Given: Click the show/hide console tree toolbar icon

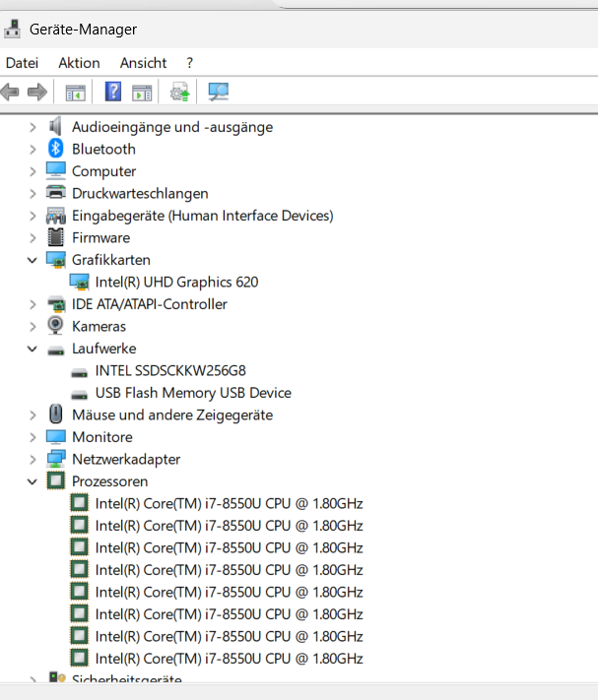Looking at the screenshot, I should tap(75, 93).
